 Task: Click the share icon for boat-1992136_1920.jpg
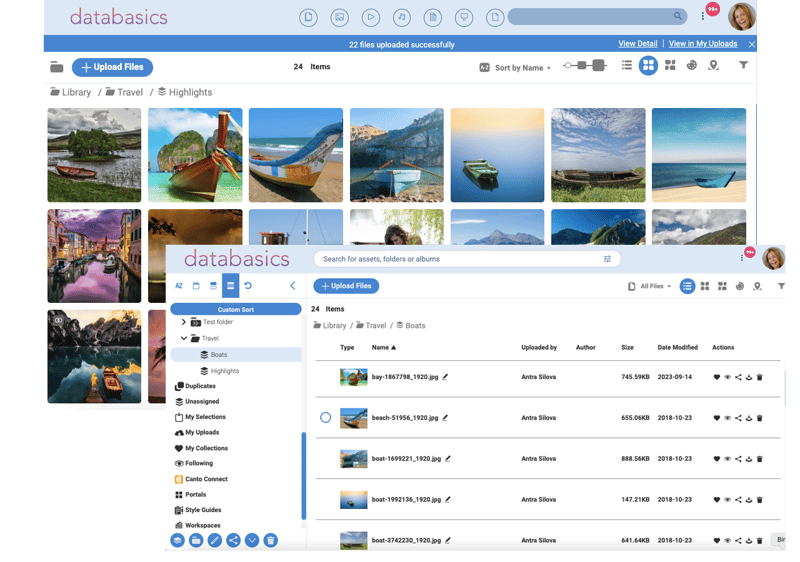click(738, 499)
